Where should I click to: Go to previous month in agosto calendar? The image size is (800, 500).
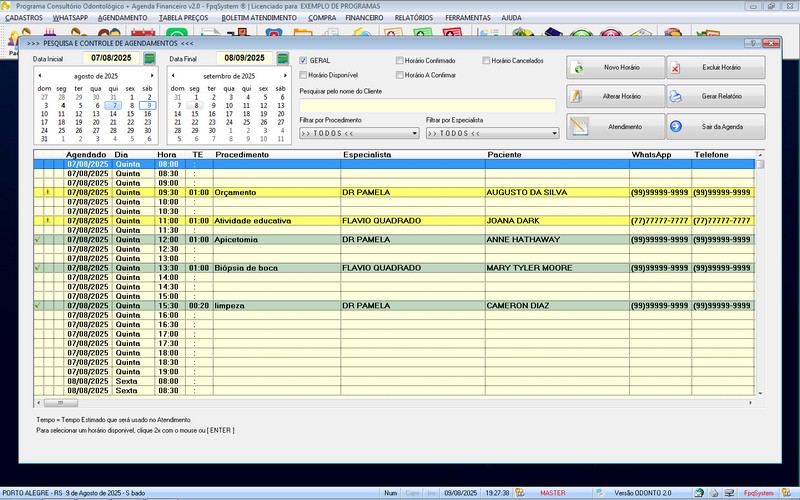coord(40,76)
